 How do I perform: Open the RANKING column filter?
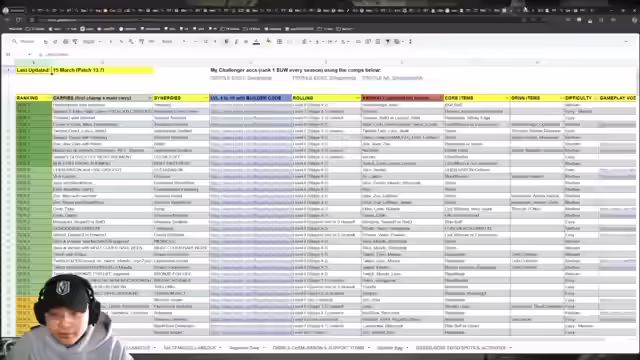49,98
